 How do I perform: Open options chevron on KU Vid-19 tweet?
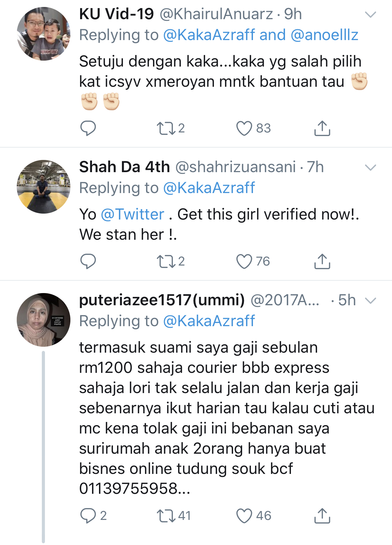point(370,15)
